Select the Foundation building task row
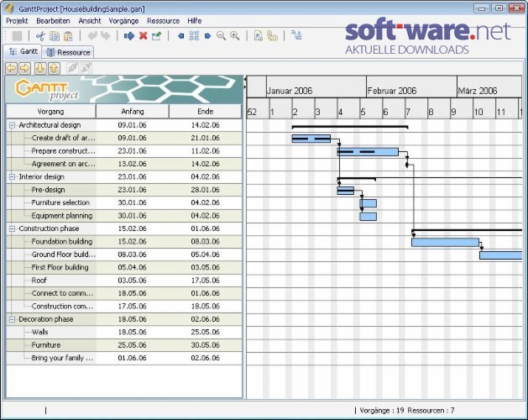The width and height of the screenshot is (528, 420). (124, 241)
